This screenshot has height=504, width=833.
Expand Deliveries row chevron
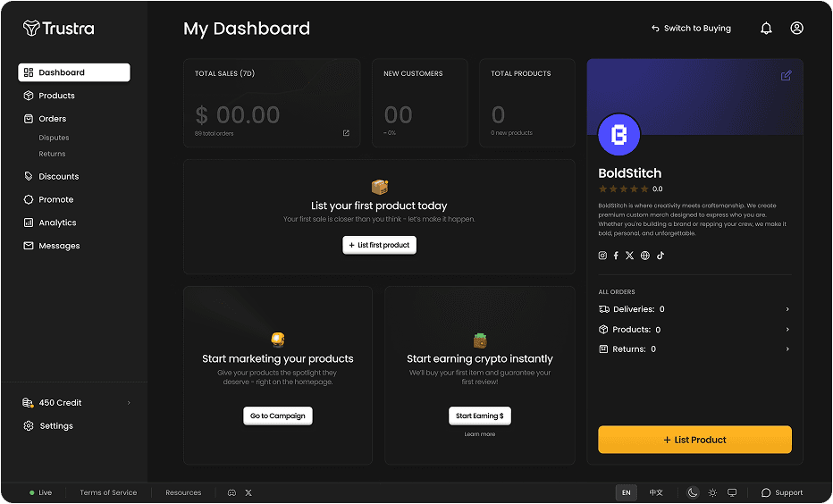[787, 309]
